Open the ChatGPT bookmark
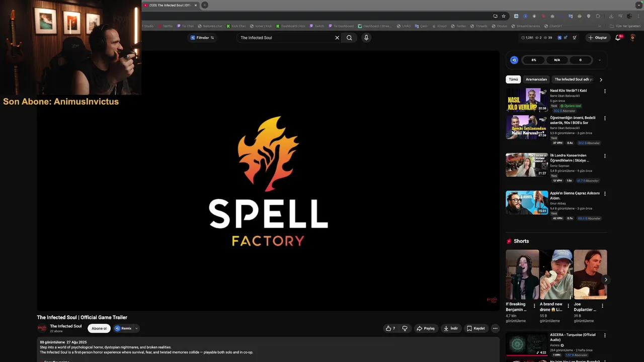644x362 pixels. point(553,26)
